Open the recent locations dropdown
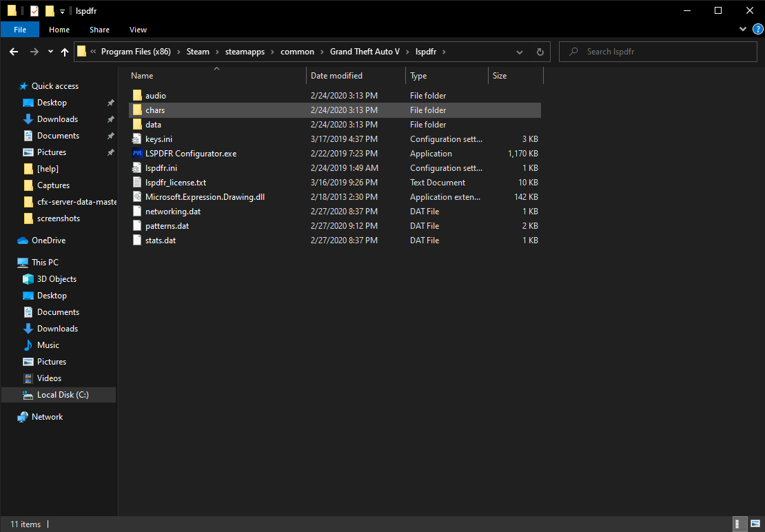The width and height of the screenshot is (765, 532). pyautogui.click(x=50, y=52)
